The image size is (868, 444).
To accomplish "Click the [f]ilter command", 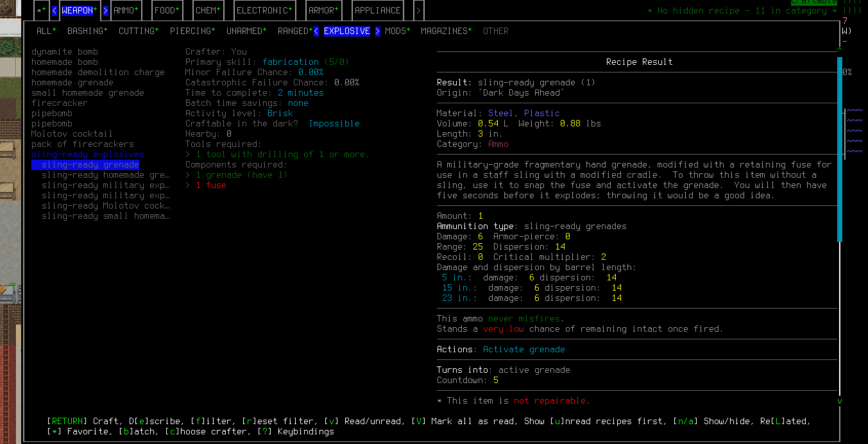I will click(x=213, y=421).
